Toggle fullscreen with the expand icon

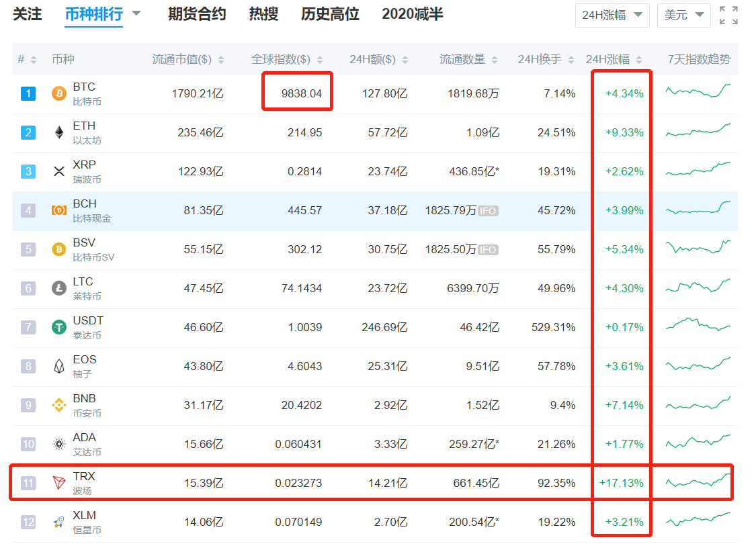(x=728, y=15)
